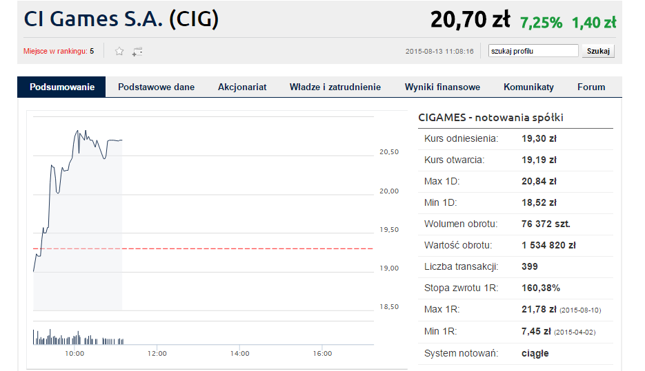Click the 2015-08-13 11:08:16 timestamp
The height and width of the screenshot is (371, 645).
pyautogui.click(x=439, y=51)
